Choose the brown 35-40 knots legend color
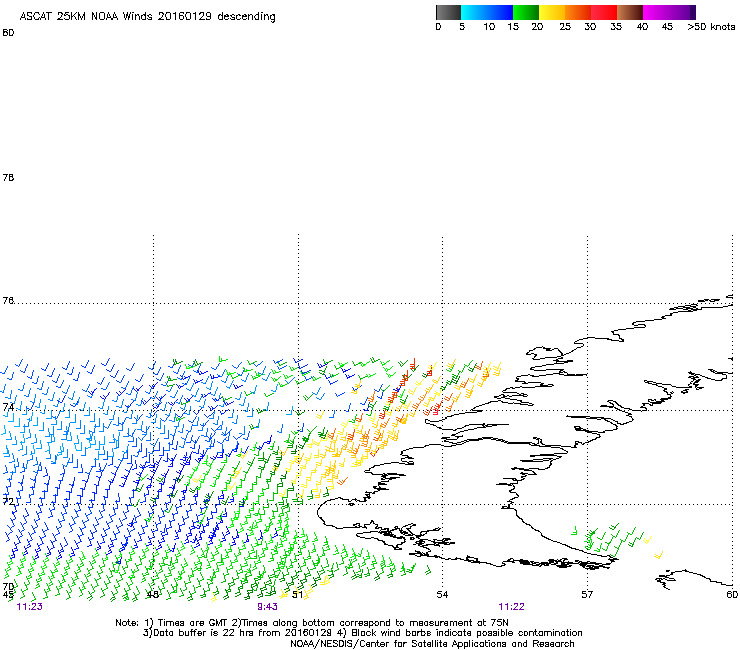Image resolution: width=740 pixels, height=650 pixels. tap(630, 12)
